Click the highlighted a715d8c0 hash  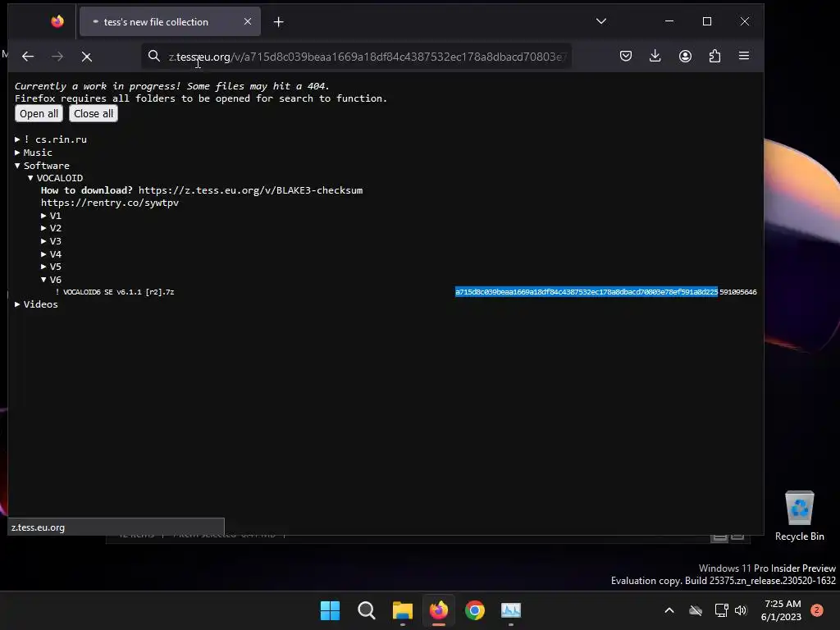(587, 292)
